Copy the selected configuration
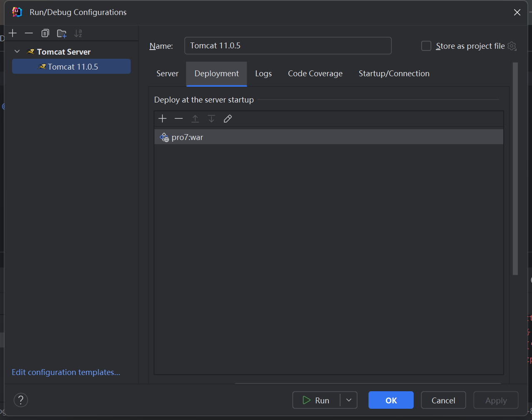The width and height of the screenshot is (532, 420). coord(45,33)
